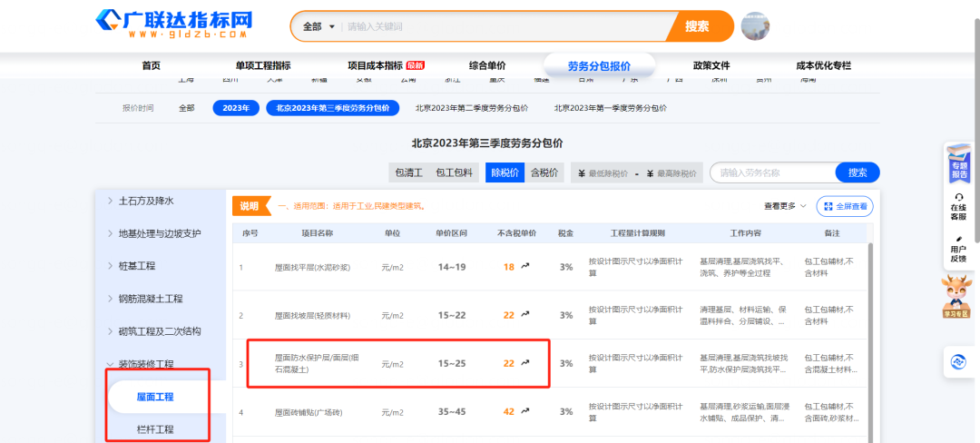Open 北京2023年第一季度劳务分包价 link
The width and height of the screenshot is (980, 443).
610,108
